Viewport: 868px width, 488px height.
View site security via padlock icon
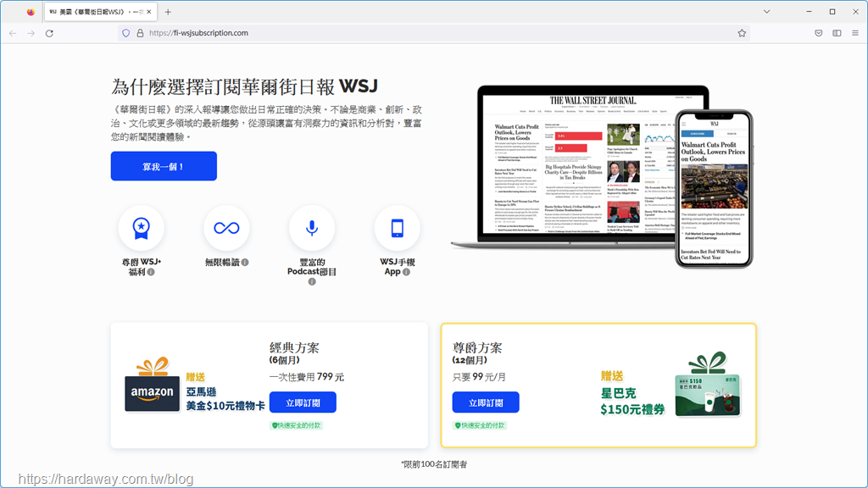pyautogui.click(x=140, y=33)
